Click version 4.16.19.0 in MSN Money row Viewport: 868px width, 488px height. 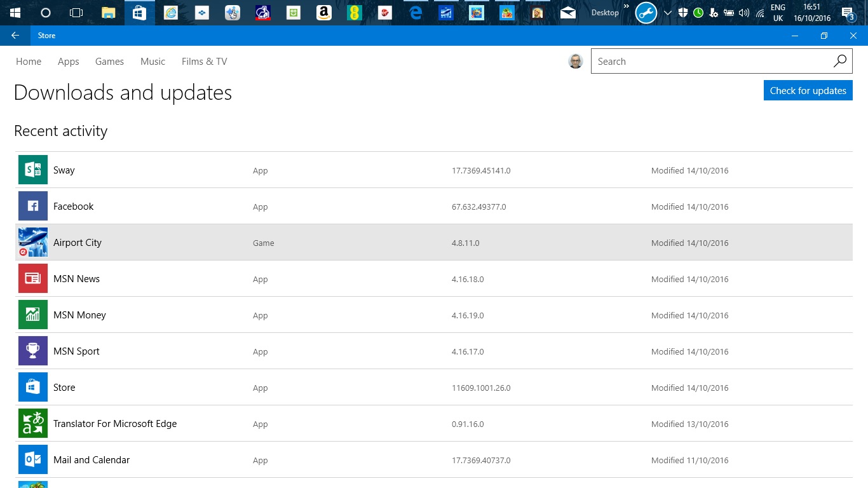pyautogui.click(x=468, y=316)
